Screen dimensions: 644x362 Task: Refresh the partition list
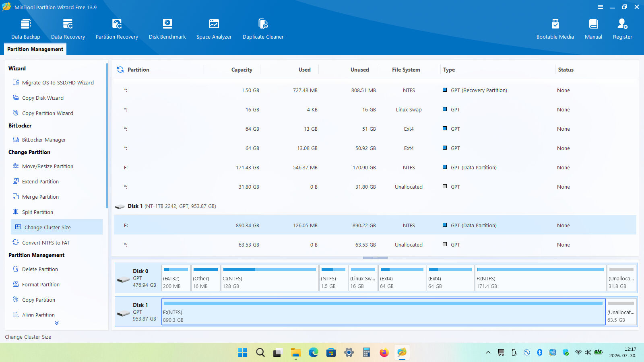click(120, 70)
